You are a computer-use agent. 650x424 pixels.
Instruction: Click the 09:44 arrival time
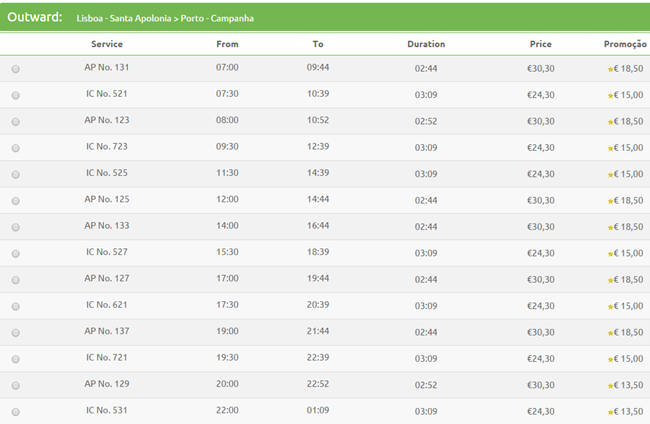click(x=318, y=67)
